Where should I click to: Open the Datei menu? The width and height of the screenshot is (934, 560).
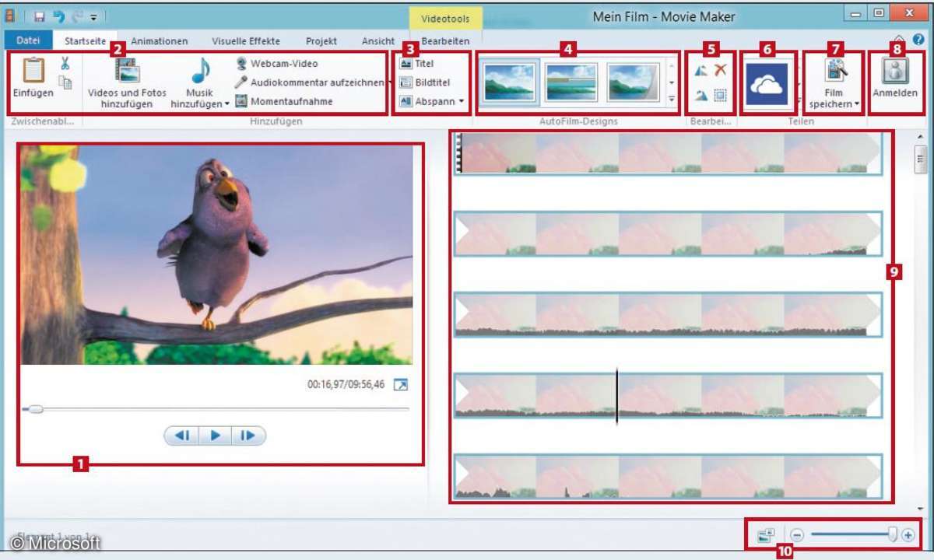28,40
